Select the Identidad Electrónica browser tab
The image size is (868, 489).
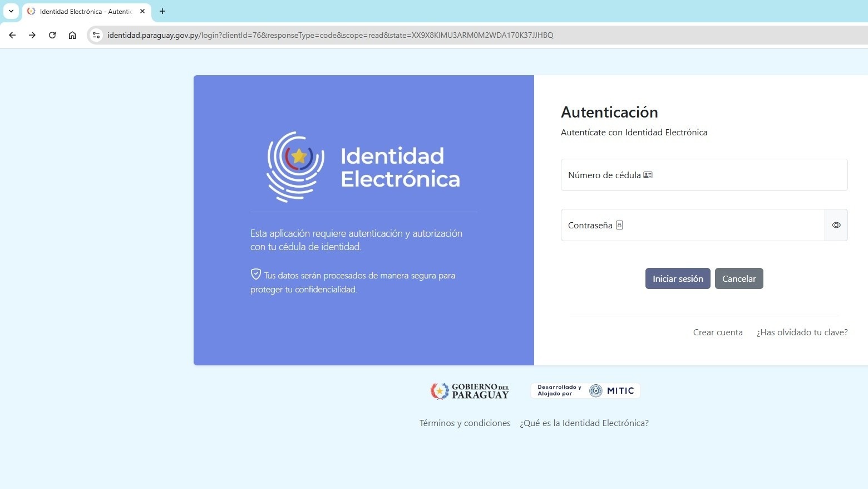[83, 11]
